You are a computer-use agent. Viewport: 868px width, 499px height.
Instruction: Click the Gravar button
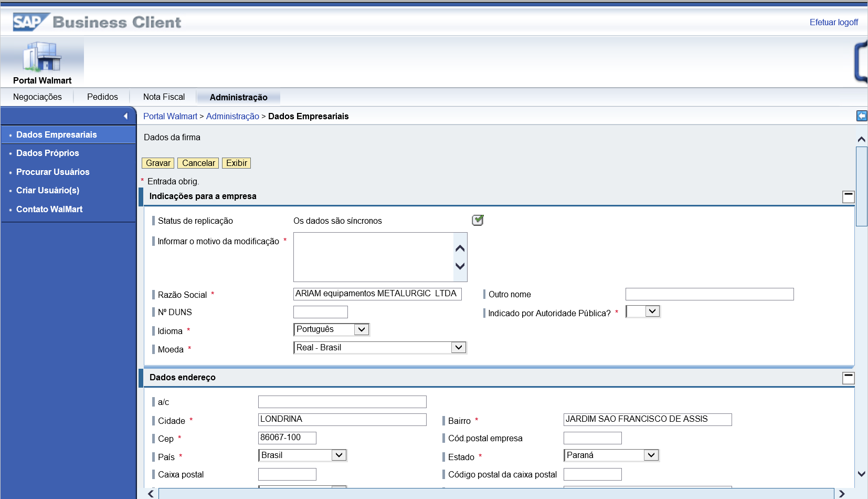tap(158, 163)
